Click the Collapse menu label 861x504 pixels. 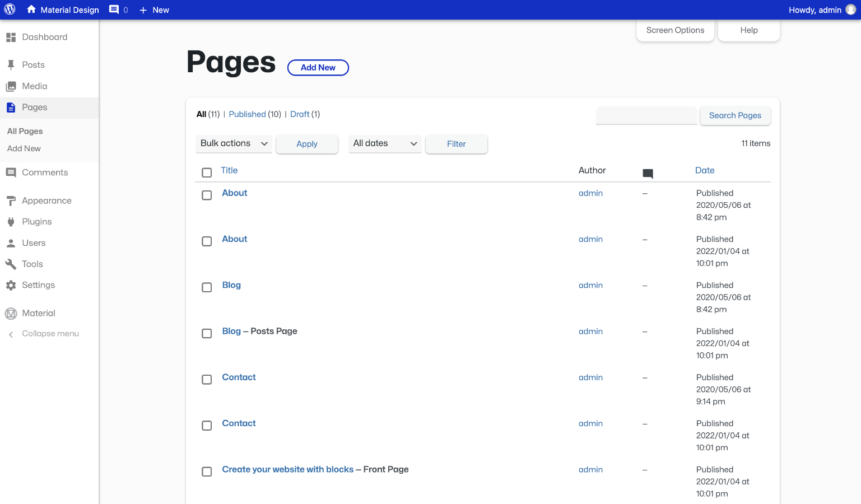pos(50,334)
